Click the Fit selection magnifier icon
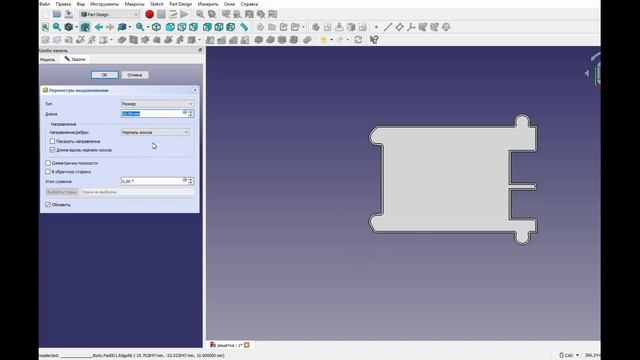The height and width of the screenshot is (360, 640). tap(57, 27)
